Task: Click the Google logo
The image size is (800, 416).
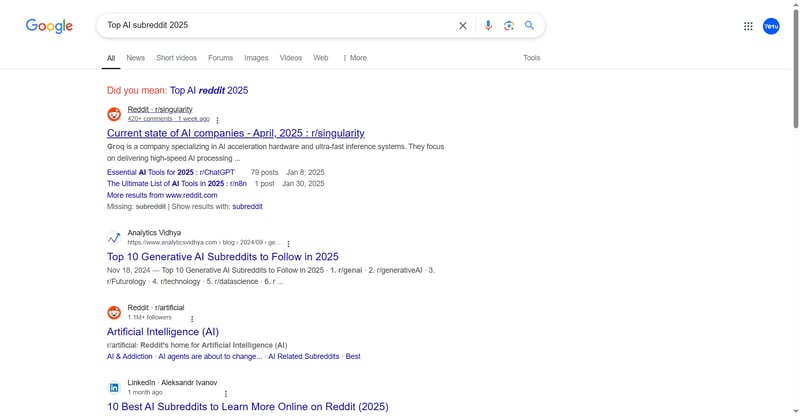Action: tap(49, 26)
